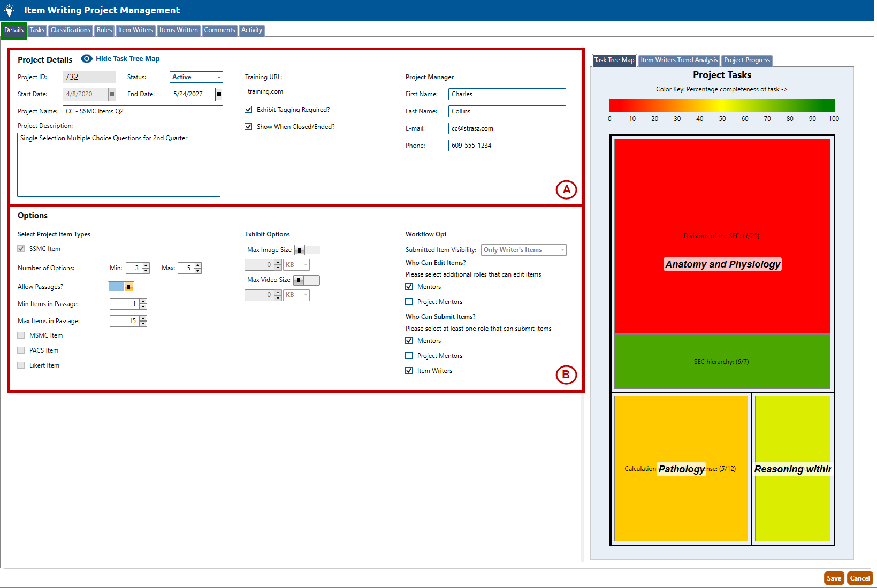Click the lightbulb app icon in title bar
877x588 pixels.
9,10
